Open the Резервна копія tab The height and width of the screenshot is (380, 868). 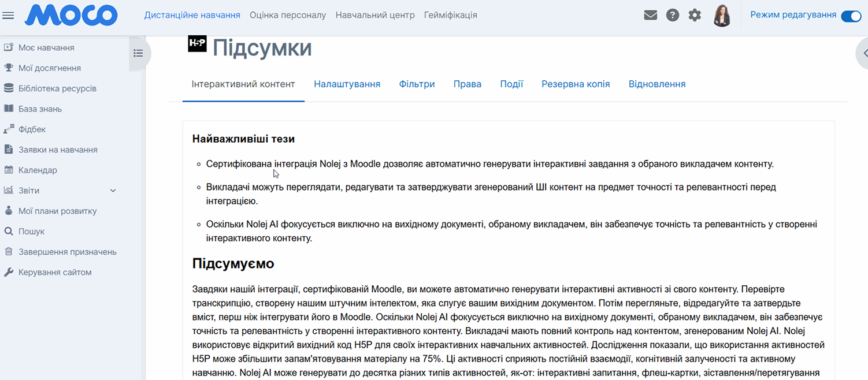click(x=575, y=84)
